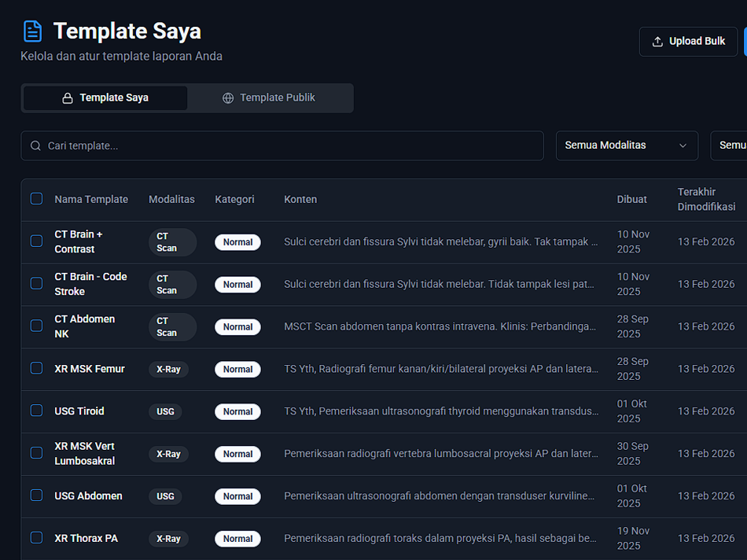Open the XR MSK Vert Lumbosakral template
747x560 pixels.
click(84, 454)
